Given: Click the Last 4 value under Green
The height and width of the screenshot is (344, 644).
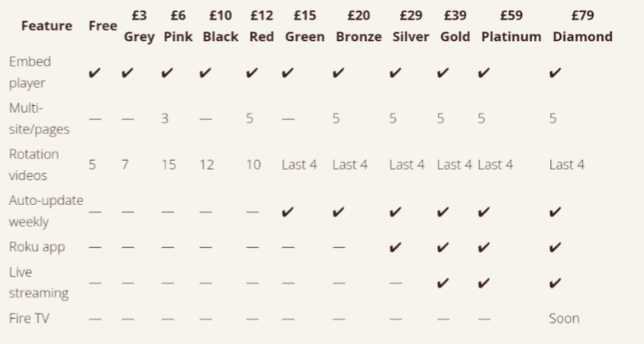Looking at the screenshot, I should [x=300, y=165].
